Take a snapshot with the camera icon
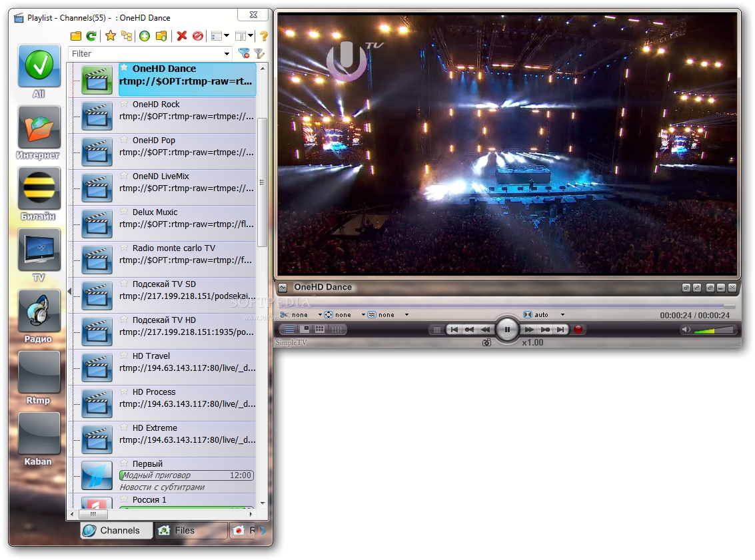 pyautogui.click(x=487, y=342)
